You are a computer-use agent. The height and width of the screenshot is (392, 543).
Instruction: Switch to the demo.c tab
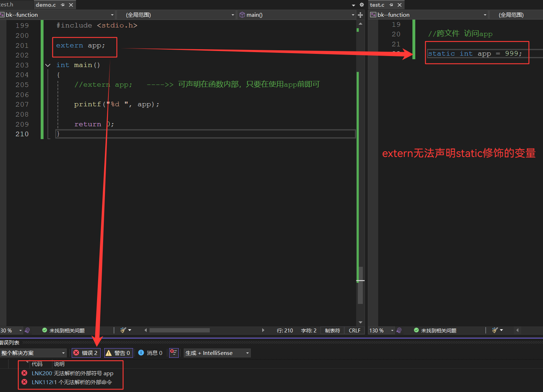click(46, 5)
